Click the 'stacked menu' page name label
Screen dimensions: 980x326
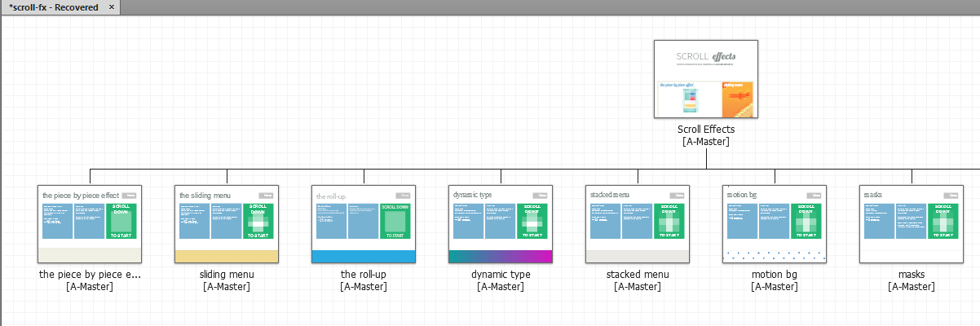(x=638, y=275)
